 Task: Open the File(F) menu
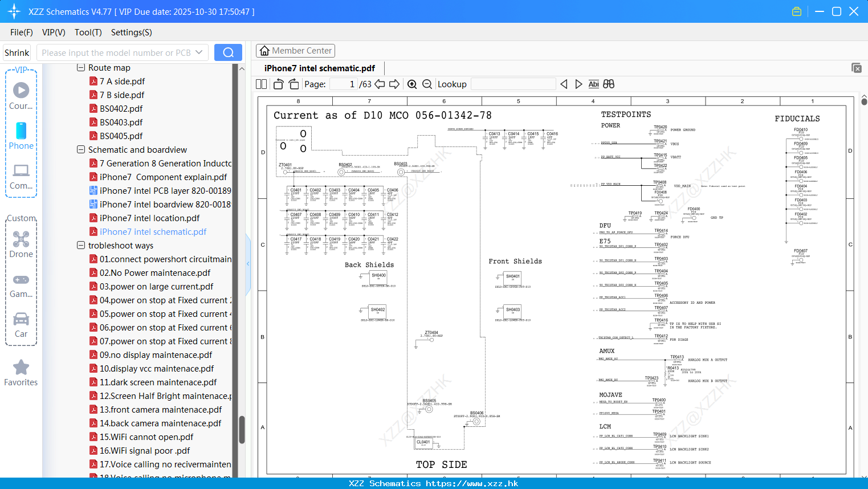(22, 32)
